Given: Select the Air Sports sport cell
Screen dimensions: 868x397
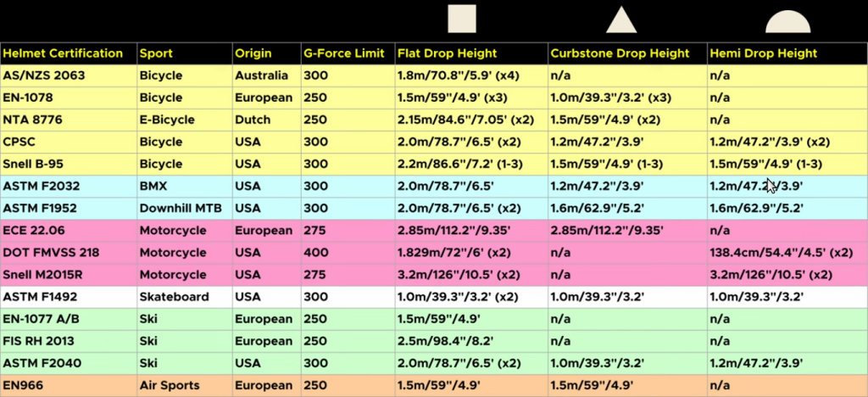Looking at the screenshot, I should (x=184, y=386).
